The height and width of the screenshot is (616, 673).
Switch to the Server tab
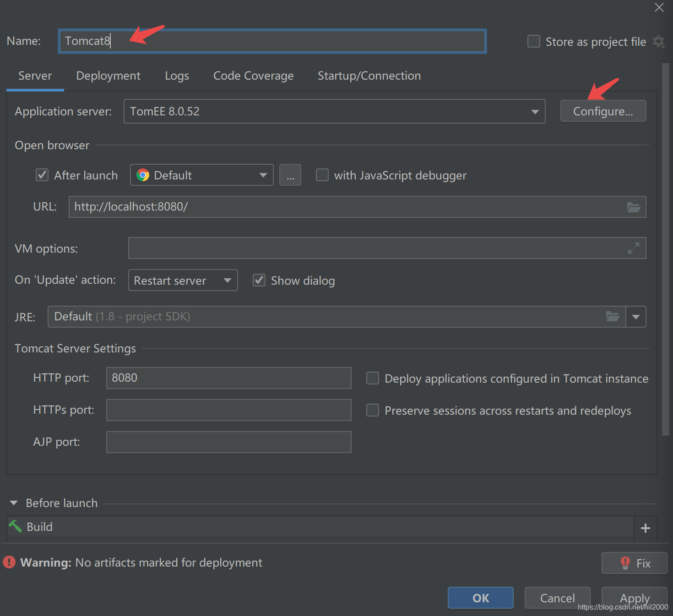tap(35, 76)
